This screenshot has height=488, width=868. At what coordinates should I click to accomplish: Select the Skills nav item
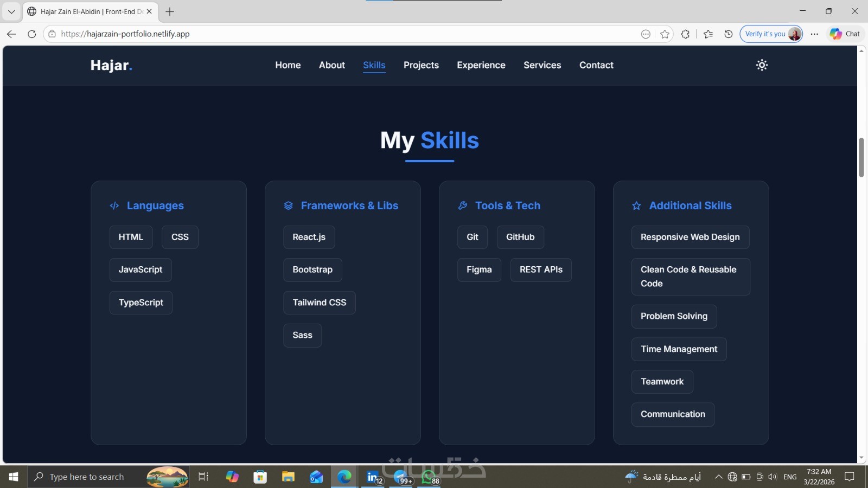pyautogui.click(x=374, y=66)
